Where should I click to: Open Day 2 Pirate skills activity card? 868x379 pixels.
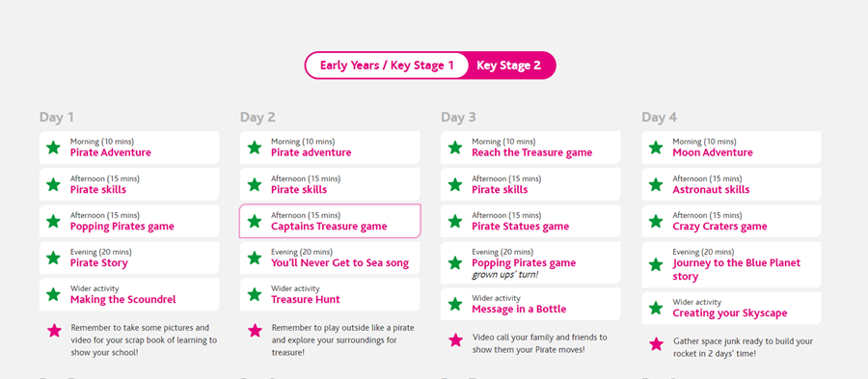pyautogui.click(x=330, y=184)
